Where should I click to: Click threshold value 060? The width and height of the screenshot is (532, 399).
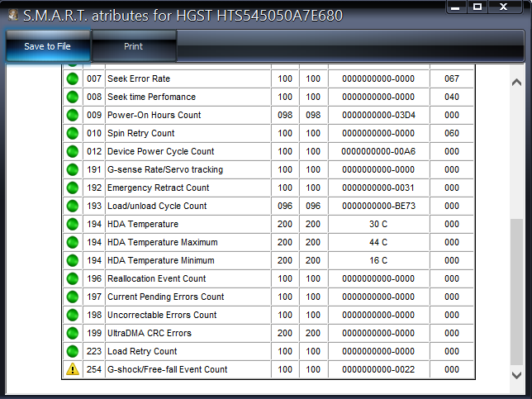tap(452, 133)
